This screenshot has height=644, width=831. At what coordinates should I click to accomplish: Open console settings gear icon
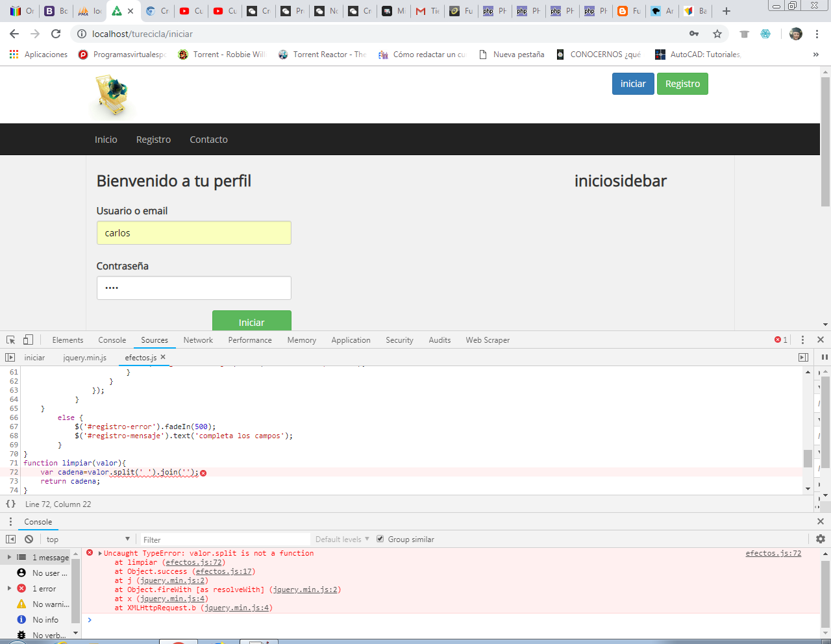(820, 539)
